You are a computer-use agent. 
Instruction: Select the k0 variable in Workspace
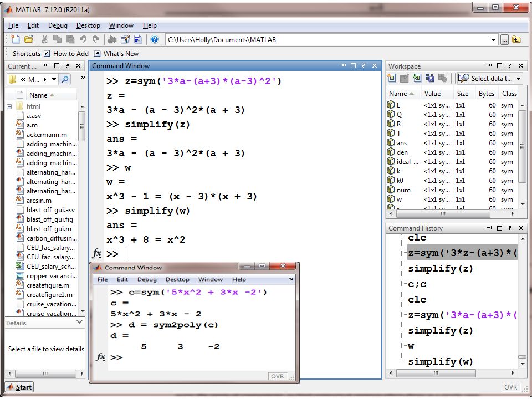point(400,181)
